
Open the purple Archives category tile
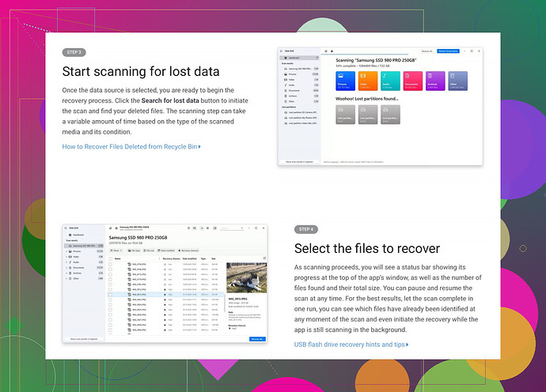coord(435,80)
